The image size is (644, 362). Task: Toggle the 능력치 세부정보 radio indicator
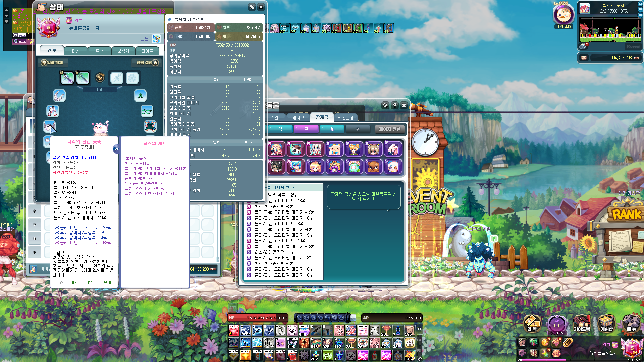[x=169, y=19]
